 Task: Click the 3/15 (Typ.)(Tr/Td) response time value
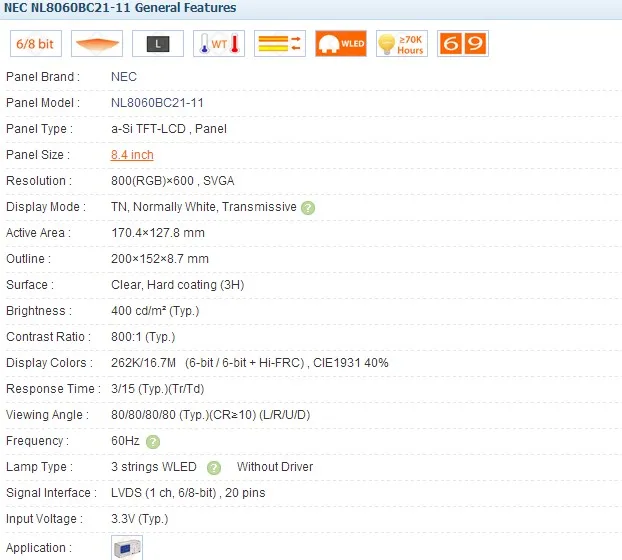(x=157, y=389)
